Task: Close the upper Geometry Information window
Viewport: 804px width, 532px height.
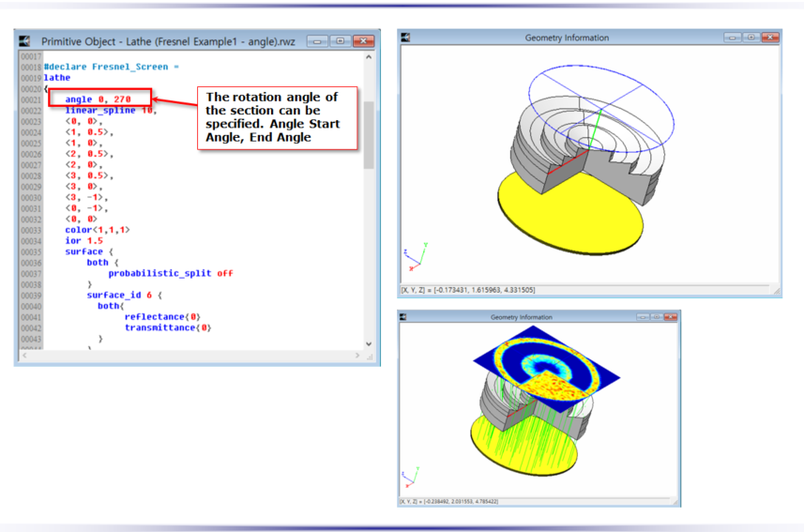Action: pos(770,38)
